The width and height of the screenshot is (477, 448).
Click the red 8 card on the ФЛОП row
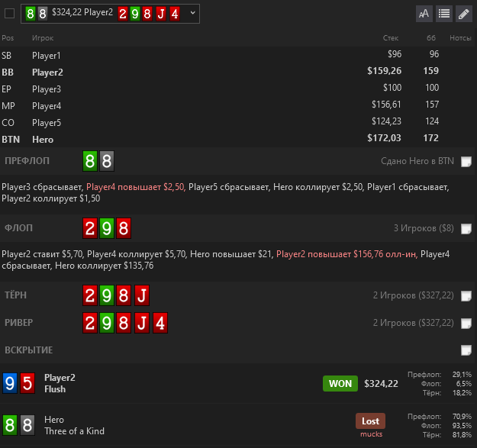(124, 228)
